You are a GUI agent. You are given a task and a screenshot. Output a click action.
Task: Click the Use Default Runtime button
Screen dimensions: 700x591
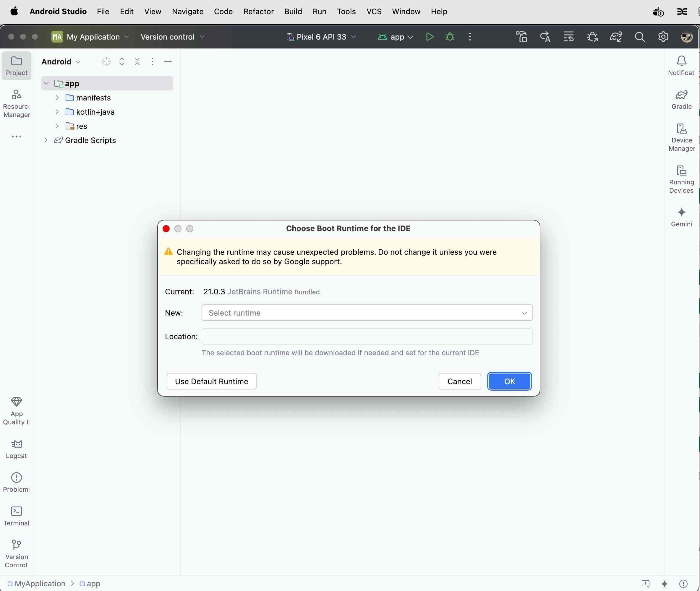pyautogui.click(x=211, y=381)
